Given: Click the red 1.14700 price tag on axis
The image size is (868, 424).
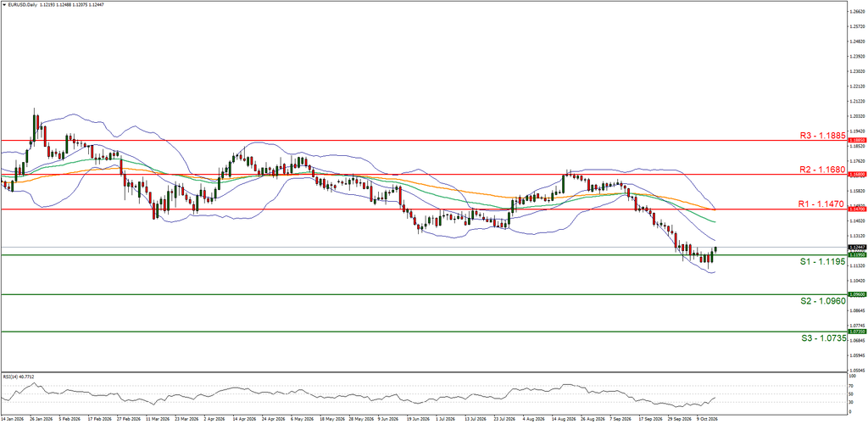Looking at the screenshot, I should point(857,209).
